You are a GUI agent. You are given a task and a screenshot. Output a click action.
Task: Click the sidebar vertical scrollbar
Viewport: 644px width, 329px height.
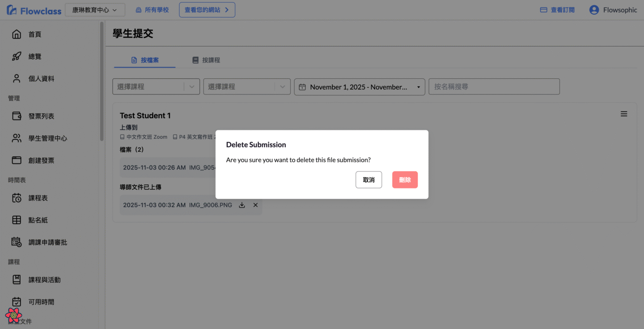102,81
